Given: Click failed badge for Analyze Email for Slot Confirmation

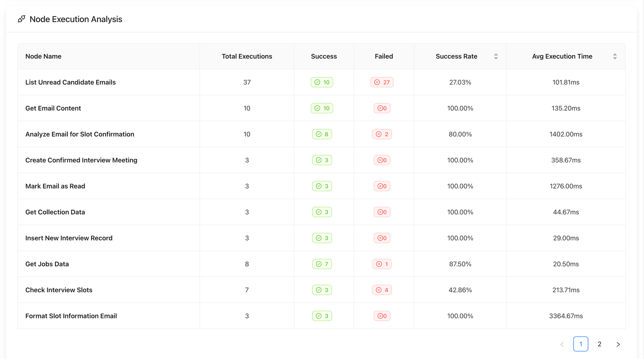Looking at the screenshot, I should click(x=382, y=134).
